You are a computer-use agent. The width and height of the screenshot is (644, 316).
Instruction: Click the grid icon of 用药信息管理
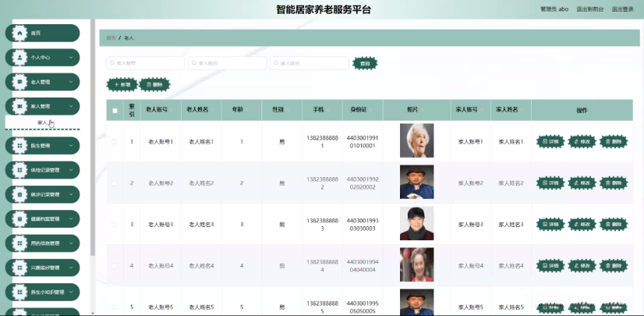click(19, 243)
